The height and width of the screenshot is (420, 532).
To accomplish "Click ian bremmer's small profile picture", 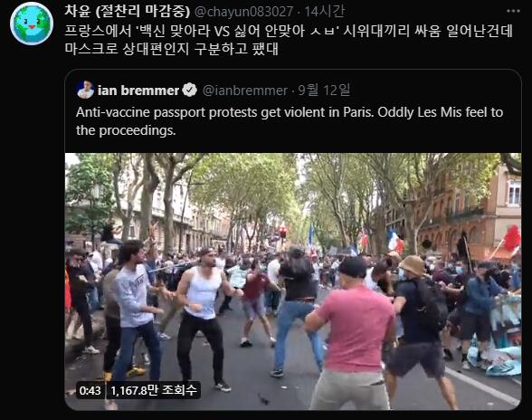I will [x=85, y=90].
